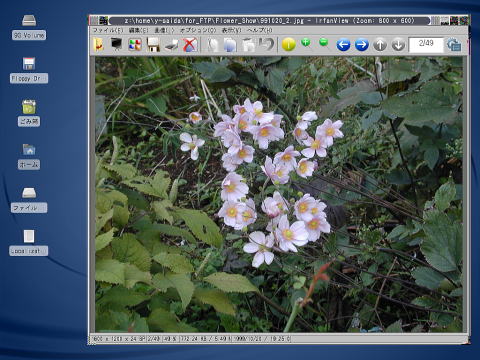
Task: Click the IrfanView title bar
Action: click(269, 21)
